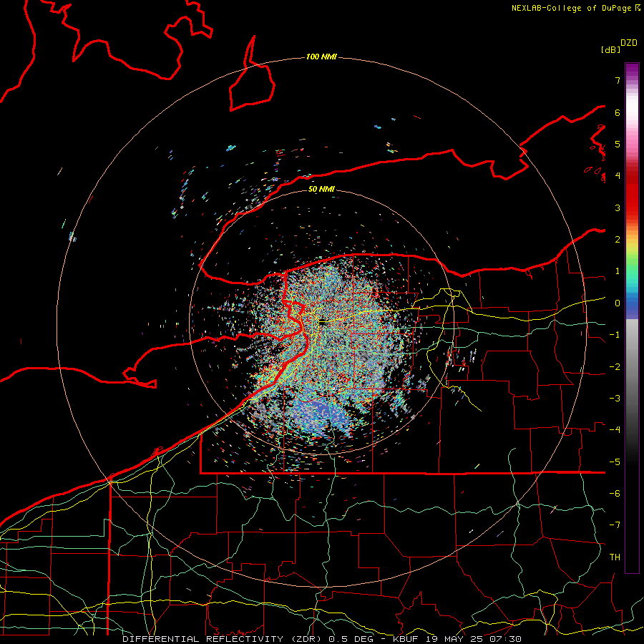The image size is (644, 644).
Task: Click the legend value 4
Action: coord(618,176)
